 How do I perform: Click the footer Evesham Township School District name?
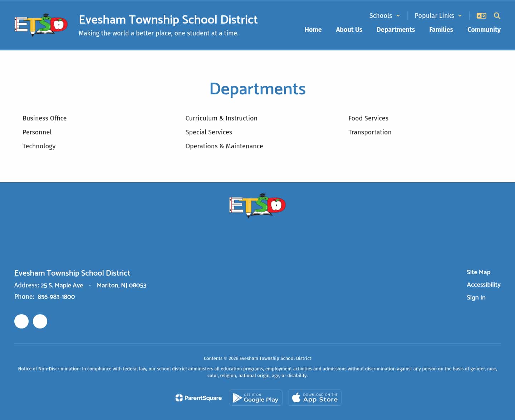[x=72, y=273]
